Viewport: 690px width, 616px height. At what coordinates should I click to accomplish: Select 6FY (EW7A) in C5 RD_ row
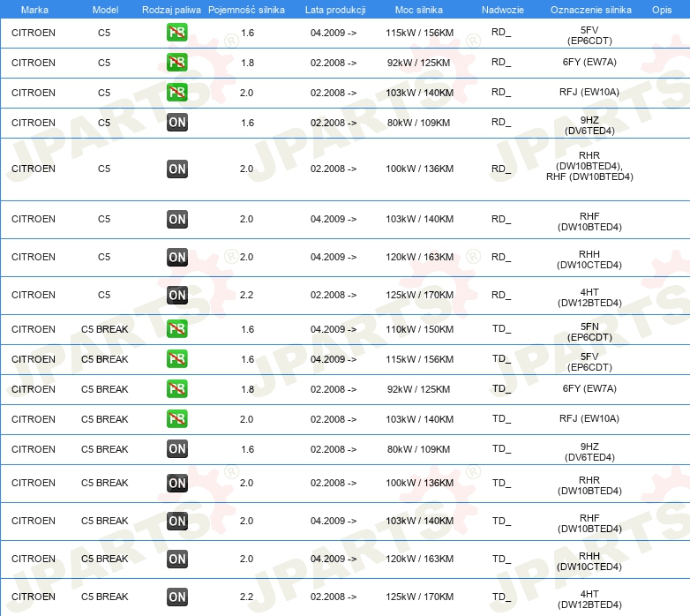[589, 62]
